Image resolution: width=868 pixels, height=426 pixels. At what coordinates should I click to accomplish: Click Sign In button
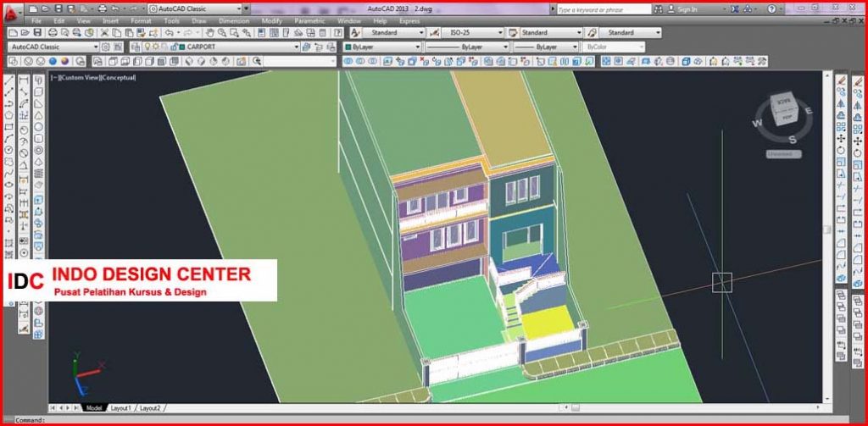[x=682, y=8]
